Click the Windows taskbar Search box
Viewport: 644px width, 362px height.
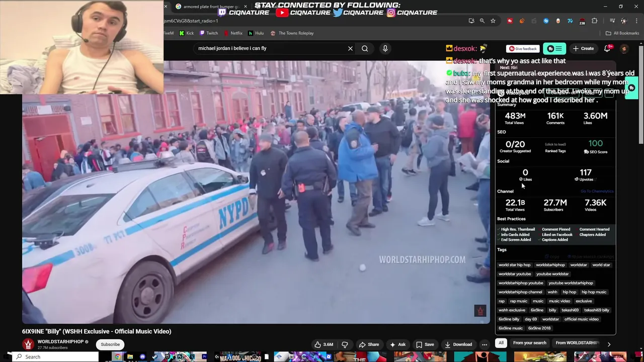[55, 357]
